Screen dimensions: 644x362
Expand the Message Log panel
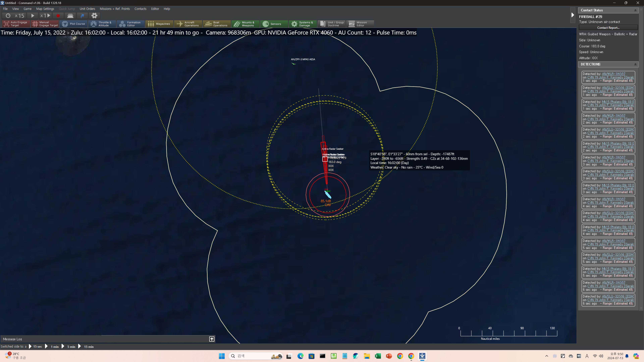211,339
